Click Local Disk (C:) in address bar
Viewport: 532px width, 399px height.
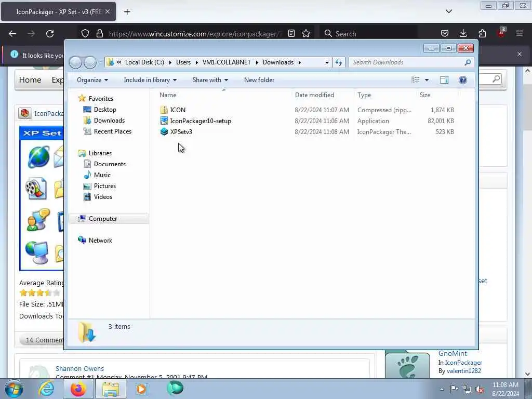pyautogui.click(x=144, y=62)
